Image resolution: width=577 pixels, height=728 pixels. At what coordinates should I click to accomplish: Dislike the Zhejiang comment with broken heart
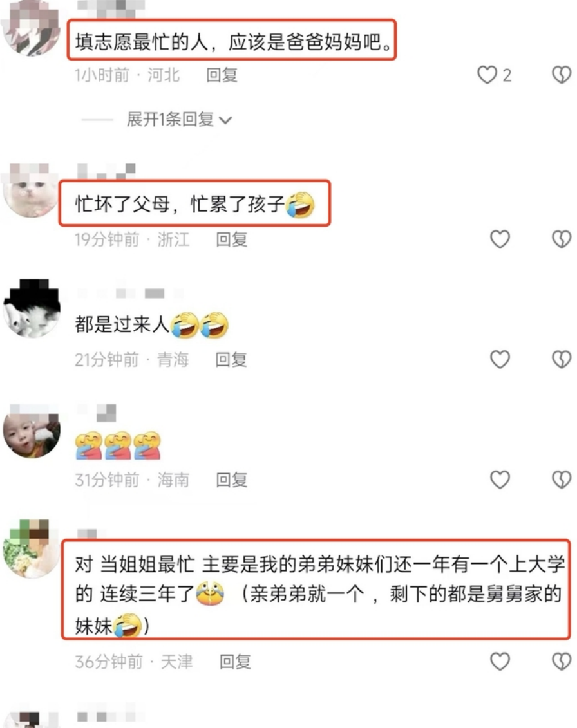(x=562, y=239)
